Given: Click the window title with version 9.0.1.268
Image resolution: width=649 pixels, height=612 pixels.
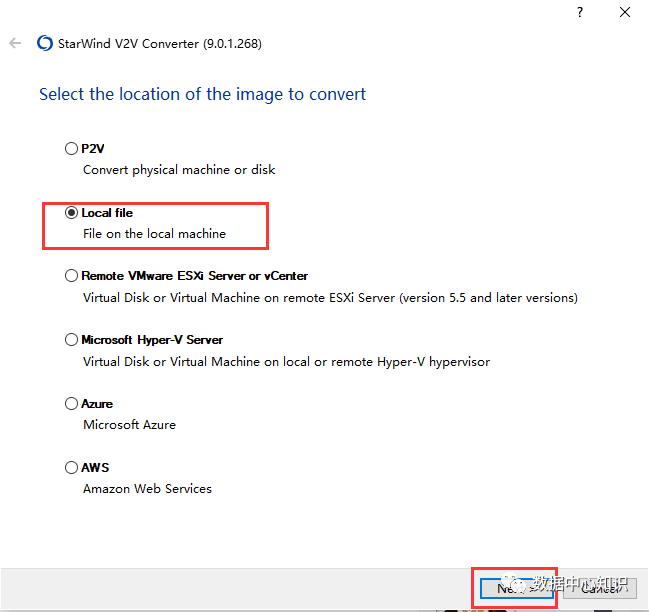Looking at the screenshot, I should click(x=162, y=44).
